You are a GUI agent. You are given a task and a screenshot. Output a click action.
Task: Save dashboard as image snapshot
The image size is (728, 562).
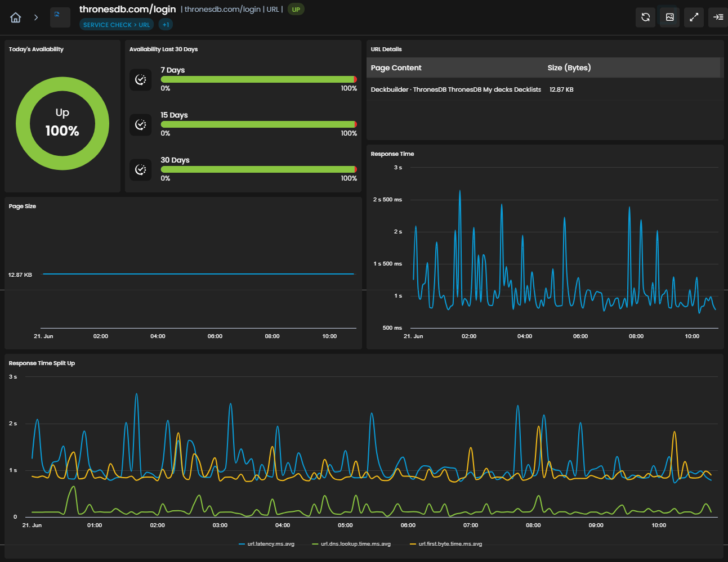point(670,17)
